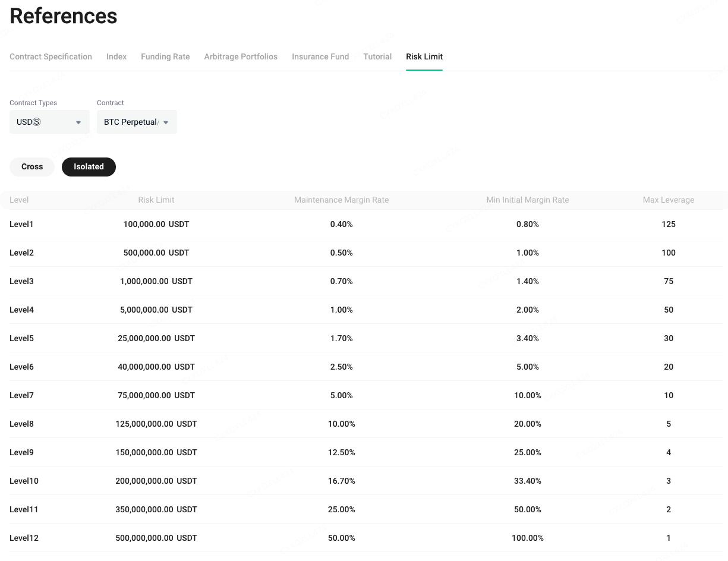Switch margin mode to Cross

pos(32,167)
